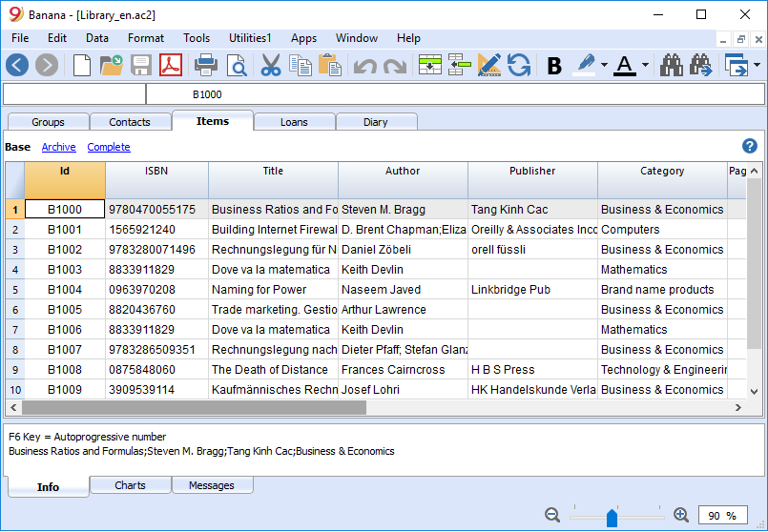Expand the highlight color dropdown arrow

605,65
